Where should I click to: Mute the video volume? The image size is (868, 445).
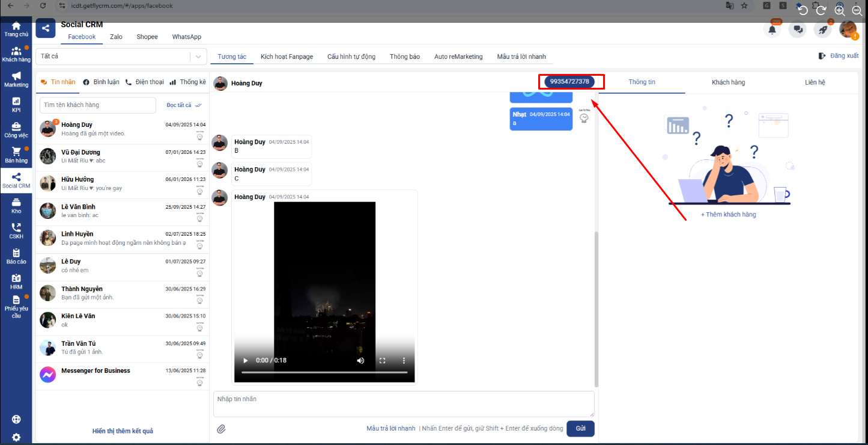(360, 360)
